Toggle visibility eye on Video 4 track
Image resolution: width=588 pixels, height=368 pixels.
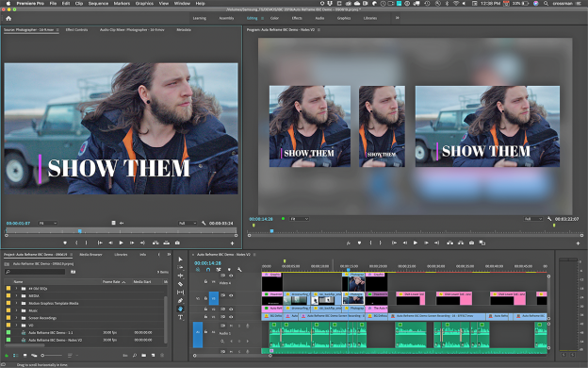[231, 276]
